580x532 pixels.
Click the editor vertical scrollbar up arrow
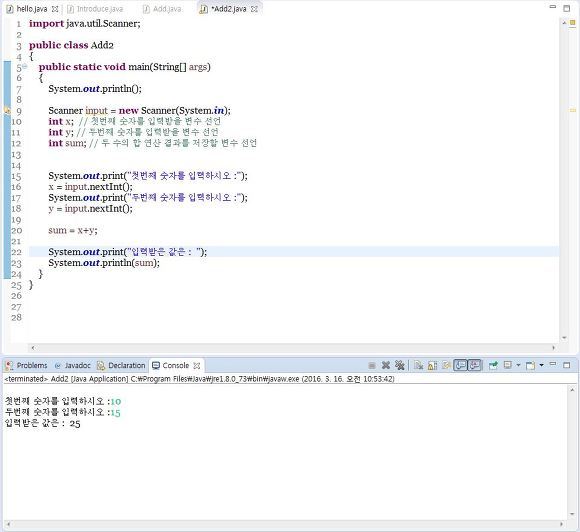[564, 23]
